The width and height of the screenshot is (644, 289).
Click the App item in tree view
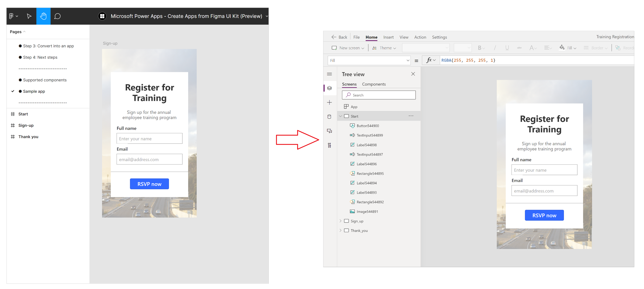354,106
